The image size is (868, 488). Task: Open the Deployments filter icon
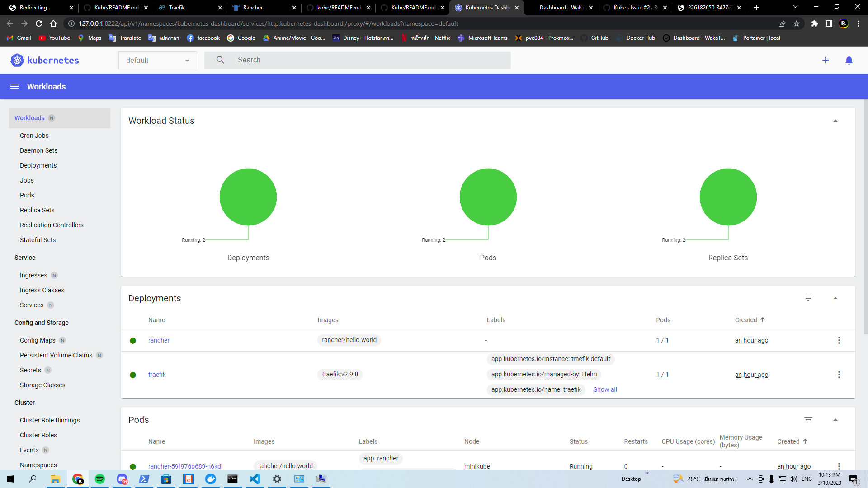(808, 298)
